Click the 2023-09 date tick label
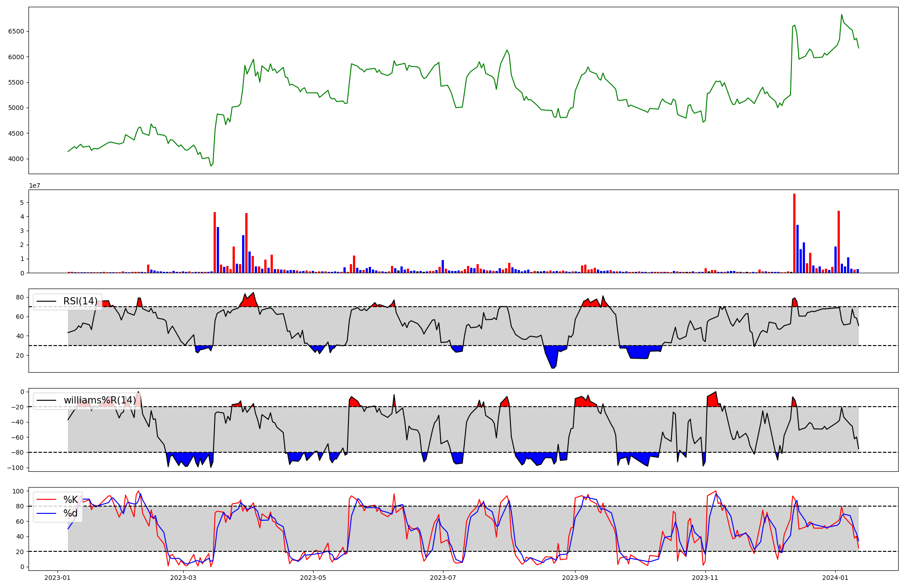The height and width of the screenshot is (588, 905). (x=575, y=578)
